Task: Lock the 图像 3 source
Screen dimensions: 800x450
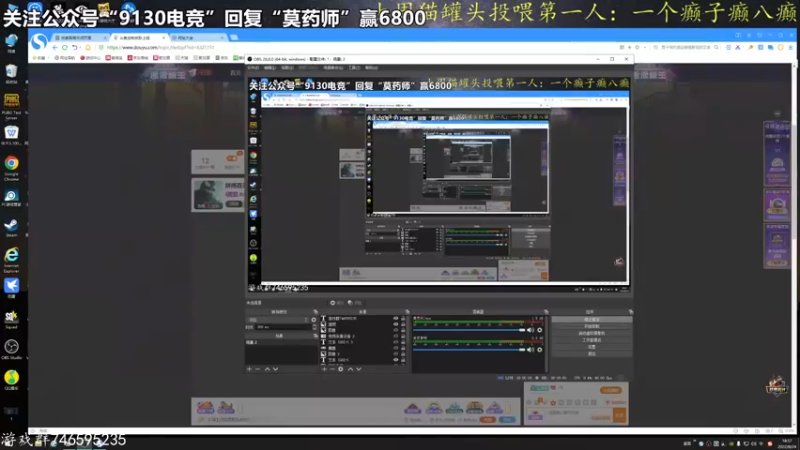Action: click(403, 354)
